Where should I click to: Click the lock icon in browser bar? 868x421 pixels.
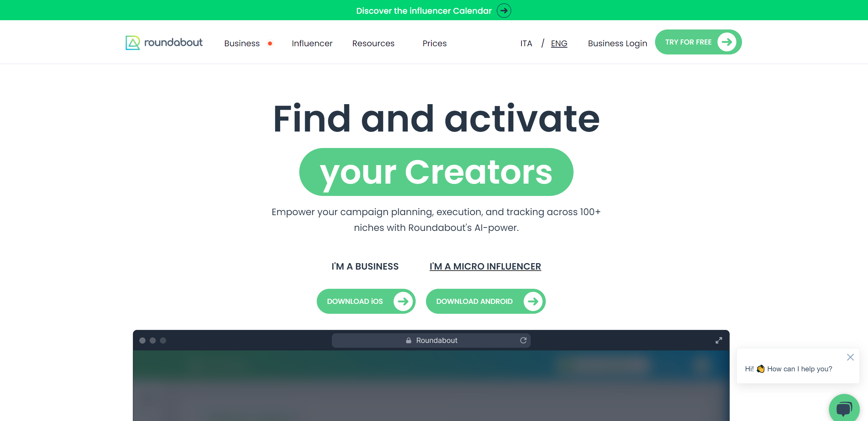point(407,339)
